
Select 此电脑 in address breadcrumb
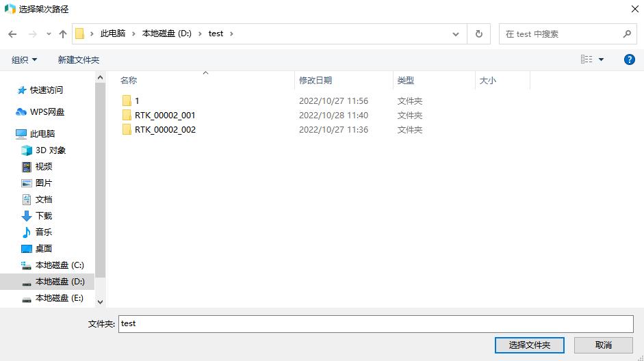113,34
